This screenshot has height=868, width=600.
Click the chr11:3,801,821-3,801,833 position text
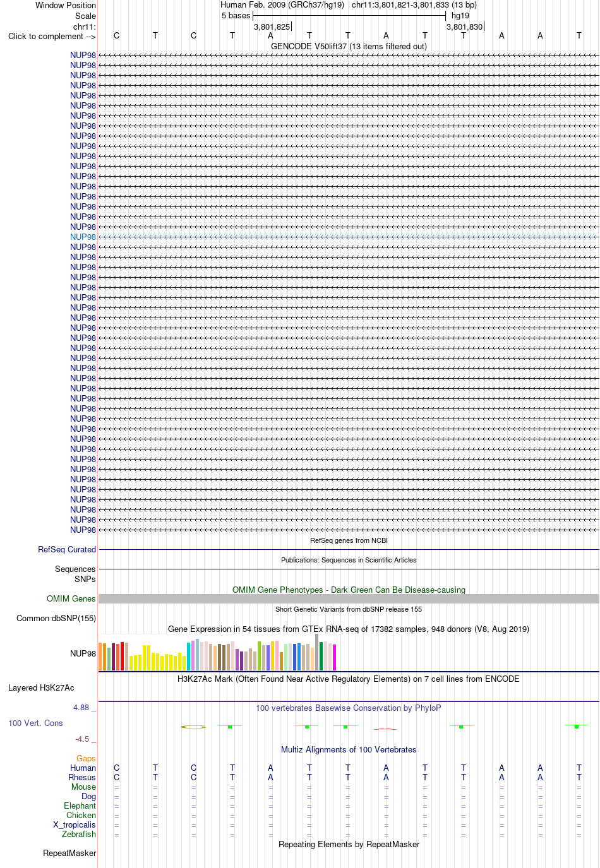click(414, 5)
